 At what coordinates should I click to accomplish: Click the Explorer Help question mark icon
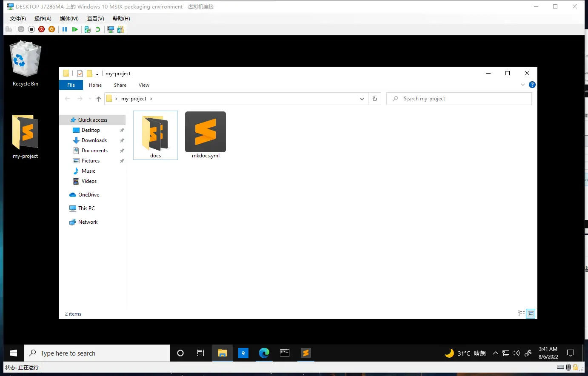[532, 85]
